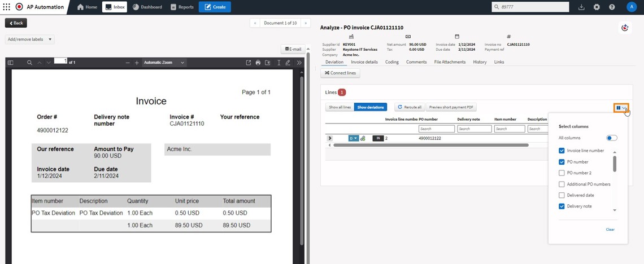Click the PDF zoom in plus icon

tap(137, 63)
